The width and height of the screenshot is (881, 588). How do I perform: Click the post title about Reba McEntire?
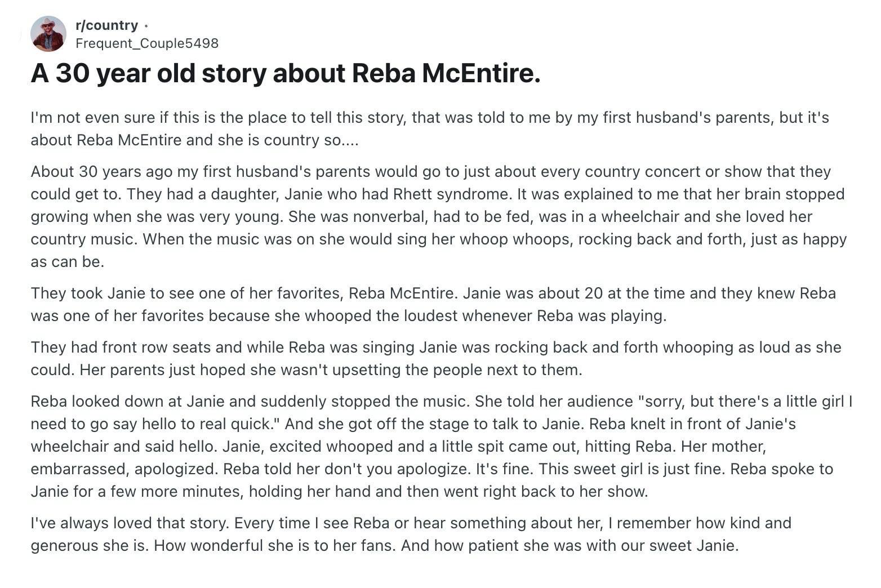[286, 73]
